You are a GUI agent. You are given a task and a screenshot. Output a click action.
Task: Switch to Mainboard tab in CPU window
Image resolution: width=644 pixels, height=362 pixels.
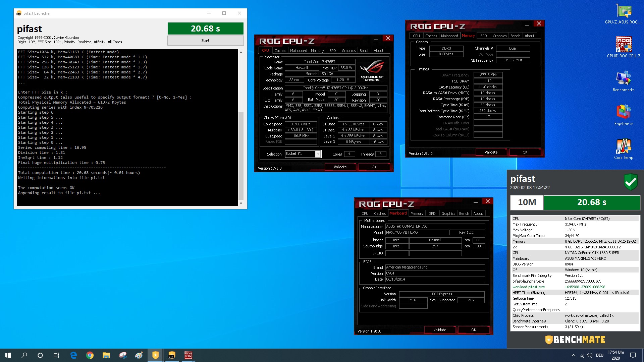[x=299, y=51]
